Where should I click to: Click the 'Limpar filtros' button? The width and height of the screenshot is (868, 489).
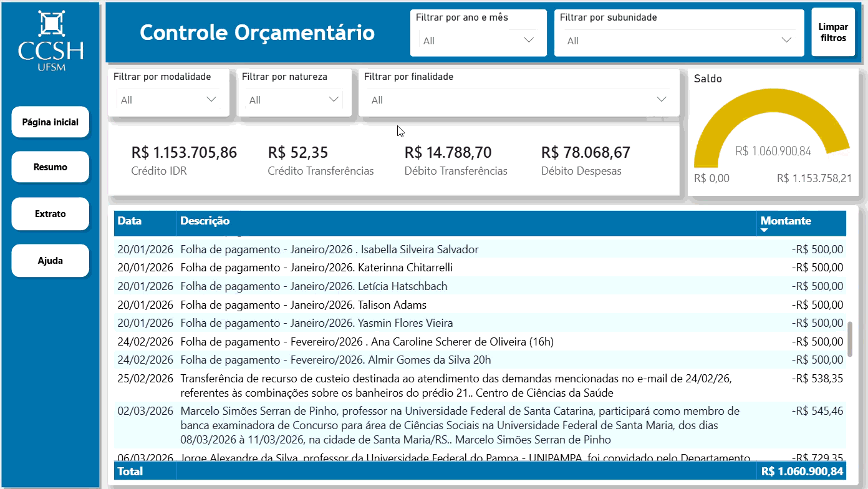(833, 32)
